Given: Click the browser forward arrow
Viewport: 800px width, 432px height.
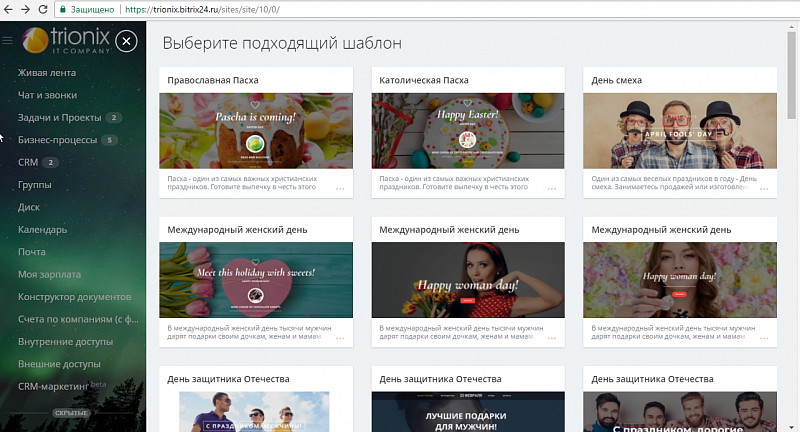Looking at the screenshot, I should pyautogui.click(x=26, y=9).
